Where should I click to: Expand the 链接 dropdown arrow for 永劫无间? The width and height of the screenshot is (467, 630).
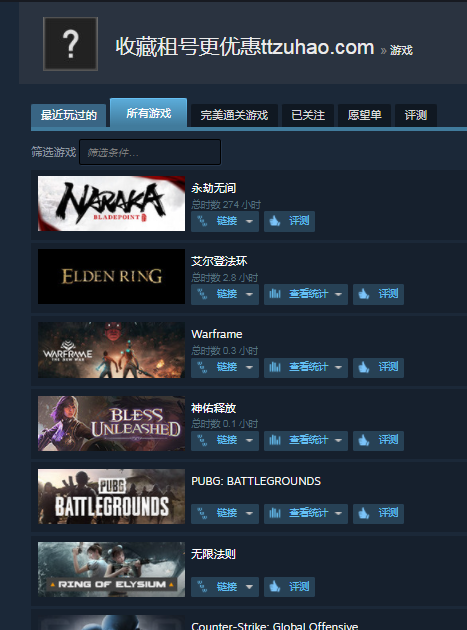click(249, 221)
